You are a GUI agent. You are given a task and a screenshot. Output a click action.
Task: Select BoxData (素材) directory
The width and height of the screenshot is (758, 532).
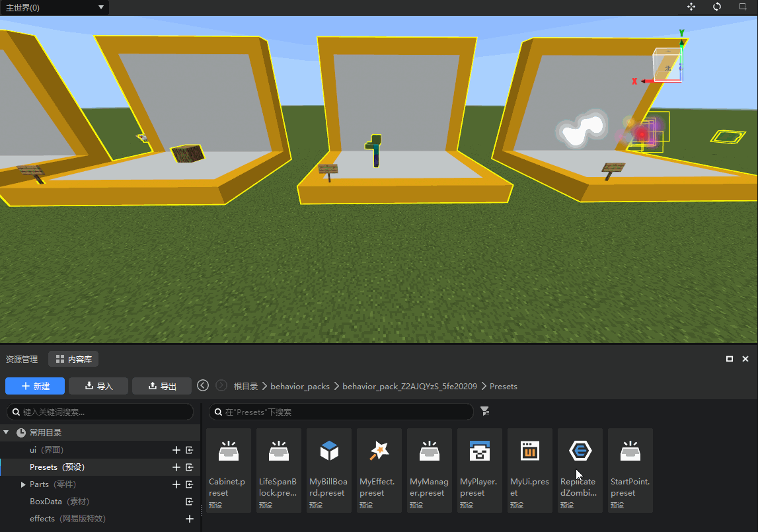(59, 502)
